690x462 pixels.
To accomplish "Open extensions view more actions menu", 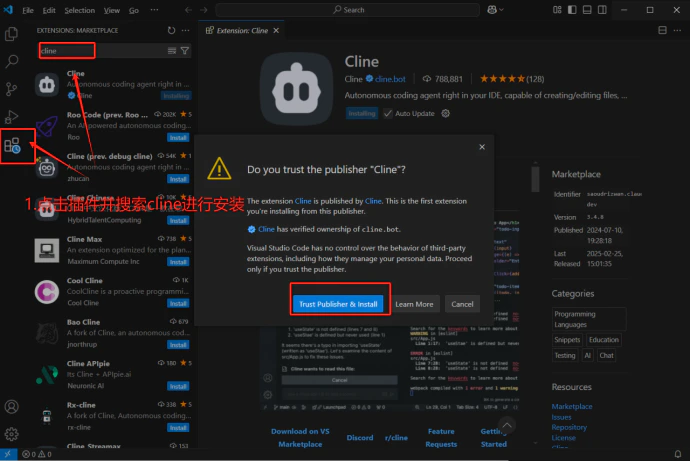I will [x=185, y=30].
